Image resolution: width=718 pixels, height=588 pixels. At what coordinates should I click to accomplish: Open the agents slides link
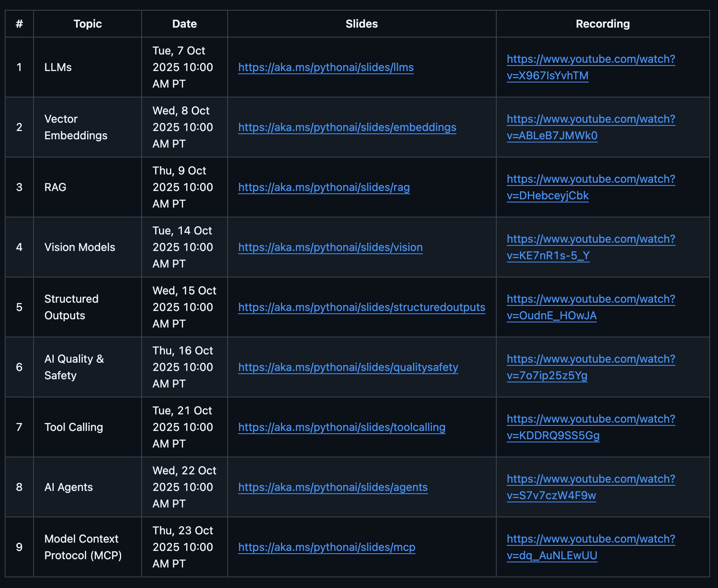coord(333,487)
